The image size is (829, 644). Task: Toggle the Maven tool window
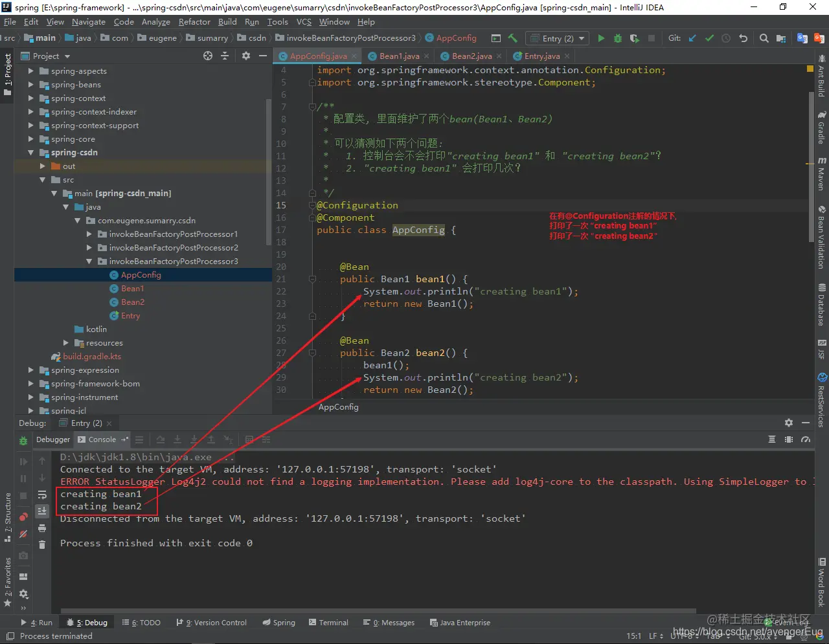(x=821, y=172)
